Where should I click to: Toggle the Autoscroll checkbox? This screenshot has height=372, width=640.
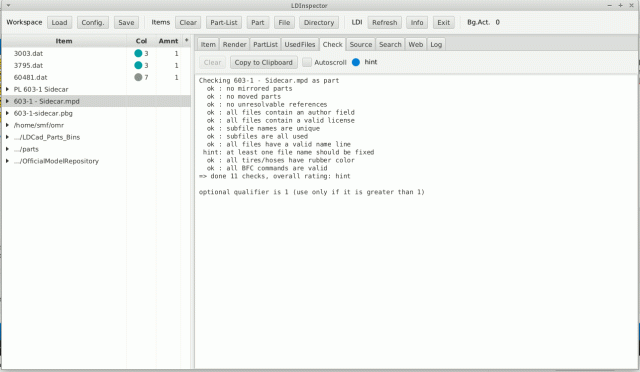tap(307, 62)
